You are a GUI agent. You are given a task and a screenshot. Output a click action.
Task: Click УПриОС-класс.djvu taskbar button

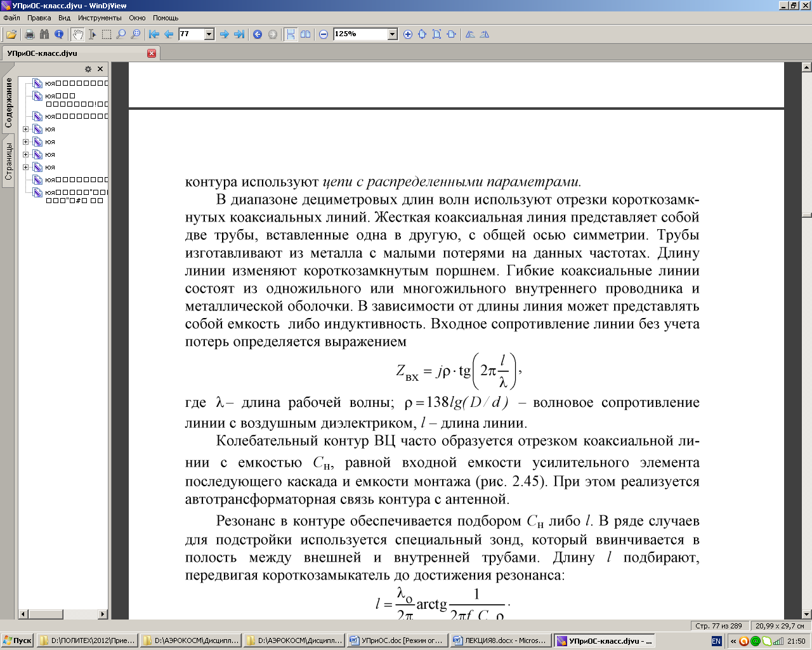click(604, 641)
